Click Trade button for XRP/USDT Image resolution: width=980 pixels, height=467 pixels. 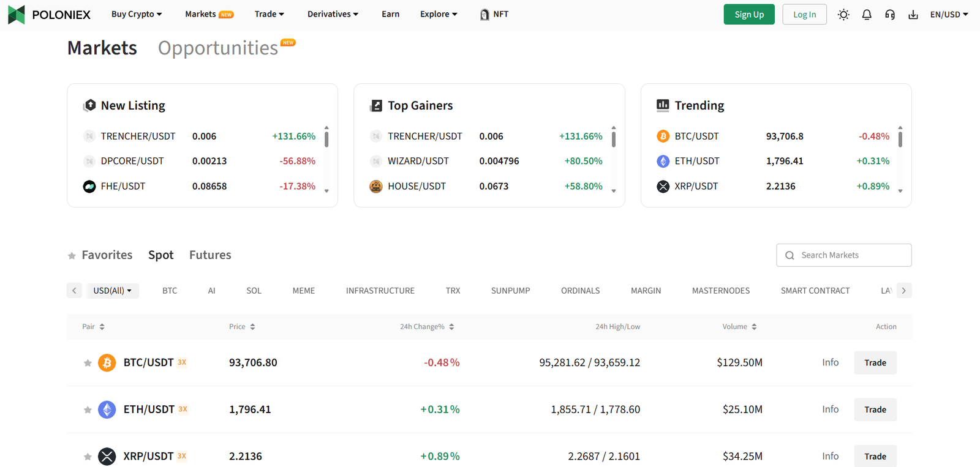(x=875, y=456)
